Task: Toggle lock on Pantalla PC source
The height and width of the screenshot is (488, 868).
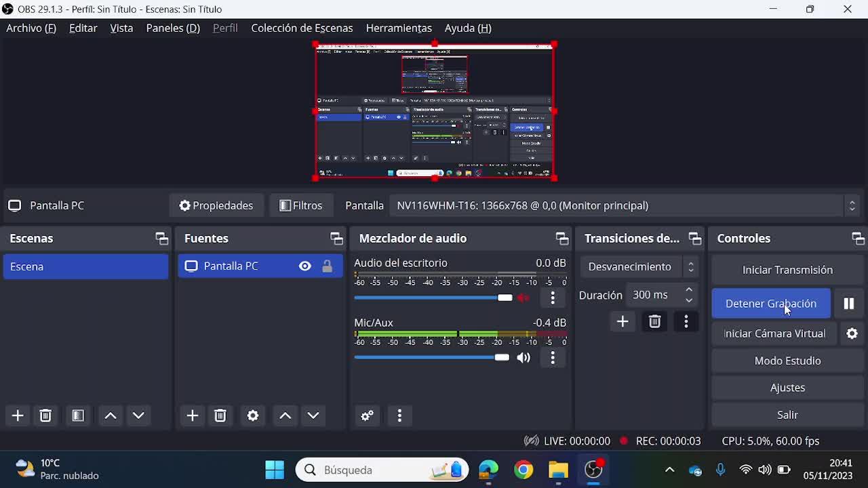Action: click(327, 266)
